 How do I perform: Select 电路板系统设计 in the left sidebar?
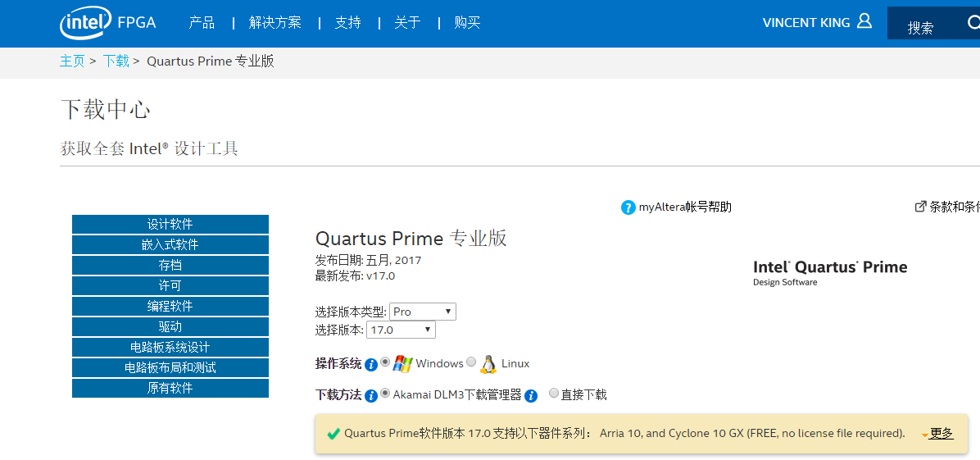pyautogui.click(x=170, y=348)
